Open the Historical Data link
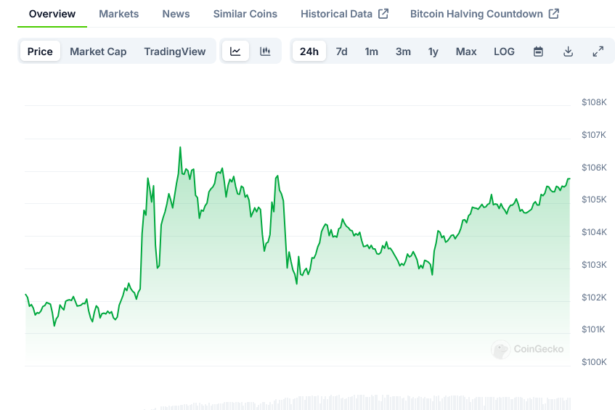Image resolution: width=615 pixels, height=410 pixels. click(336, 14)
